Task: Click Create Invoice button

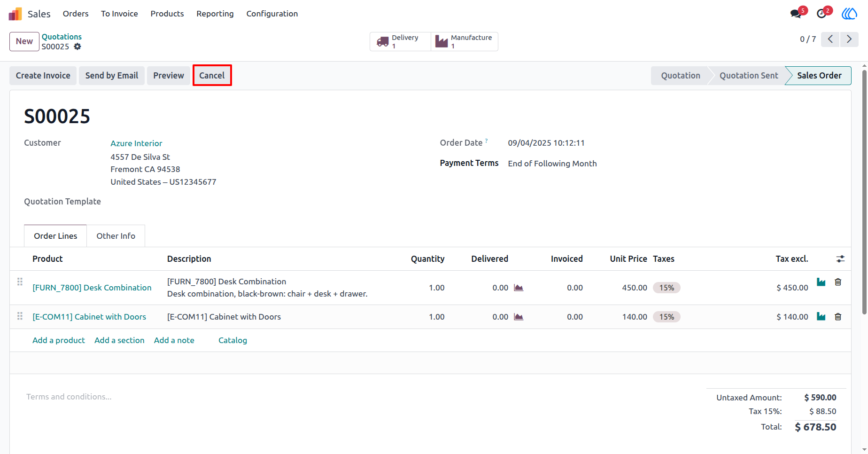Action: tap(43, 76)
